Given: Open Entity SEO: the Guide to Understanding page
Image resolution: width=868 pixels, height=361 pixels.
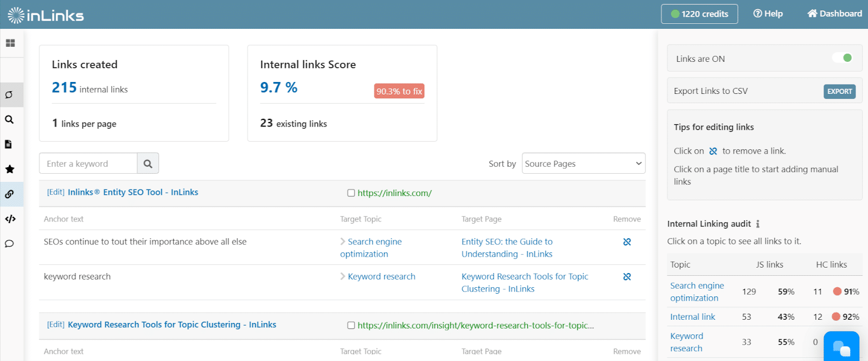Looking at the screenshot, I should [x=507, y=248].
